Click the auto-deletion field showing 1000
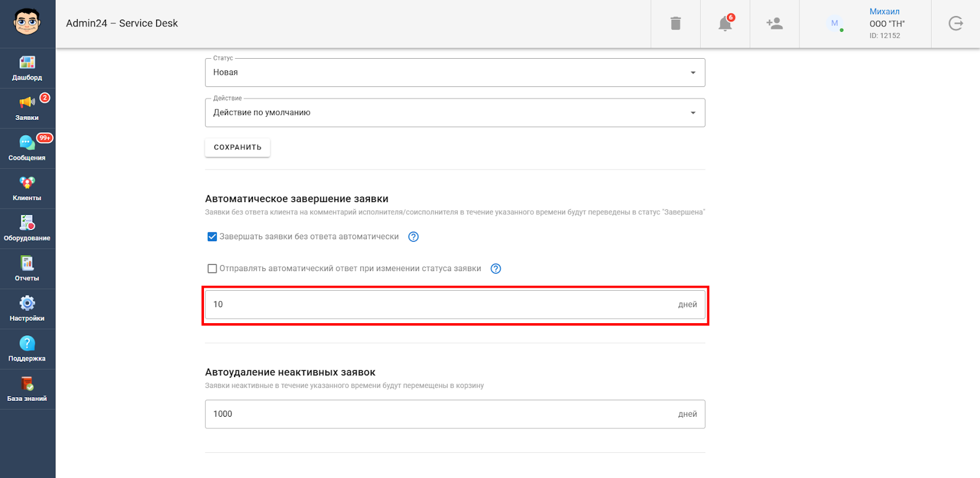The width and height of the screenshot is (980, 478). pos(441,414)
